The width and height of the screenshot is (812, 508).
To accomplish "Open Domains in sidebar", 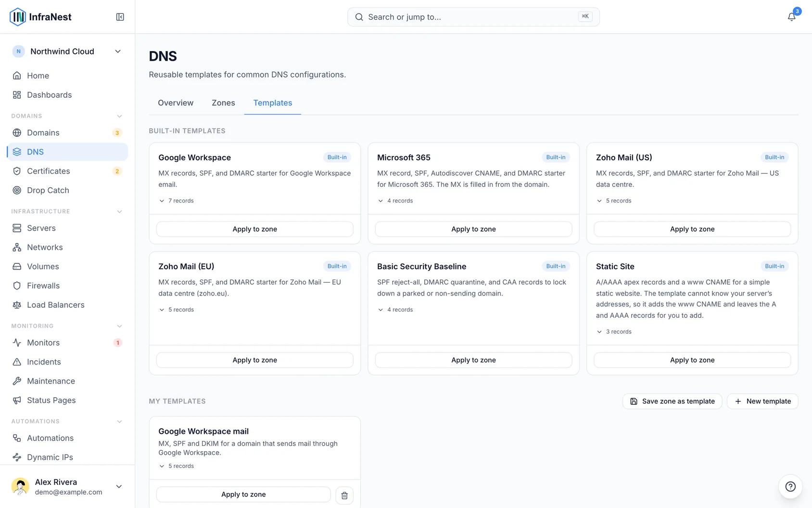I will click(x=67, y=132).
